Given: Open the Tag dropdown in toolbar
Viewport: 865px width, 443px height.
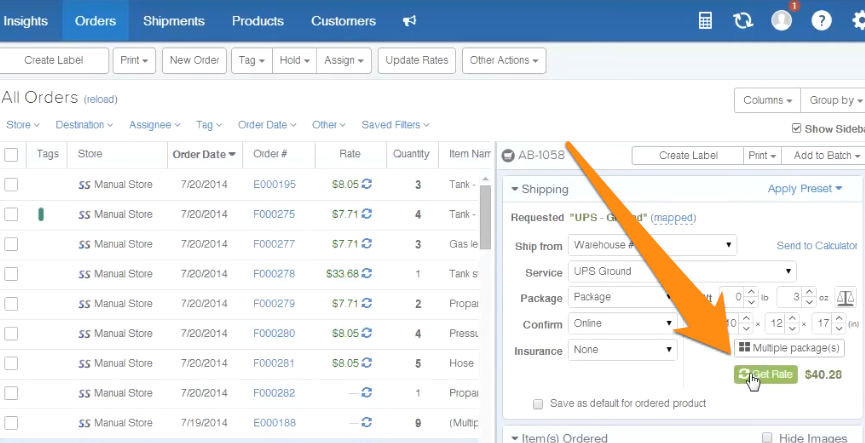Looking at the screenshot, I should pos(252,60).
